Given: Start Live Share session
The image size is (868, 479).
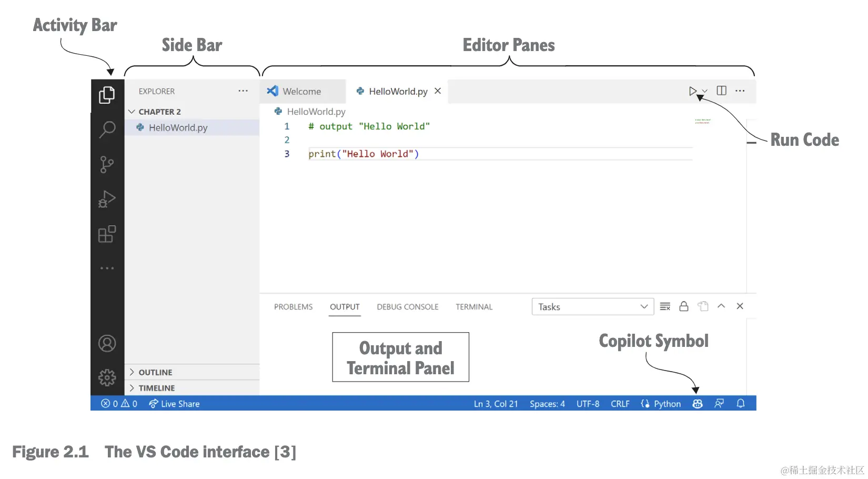Looking at the screenshot, I should point(174,404).
